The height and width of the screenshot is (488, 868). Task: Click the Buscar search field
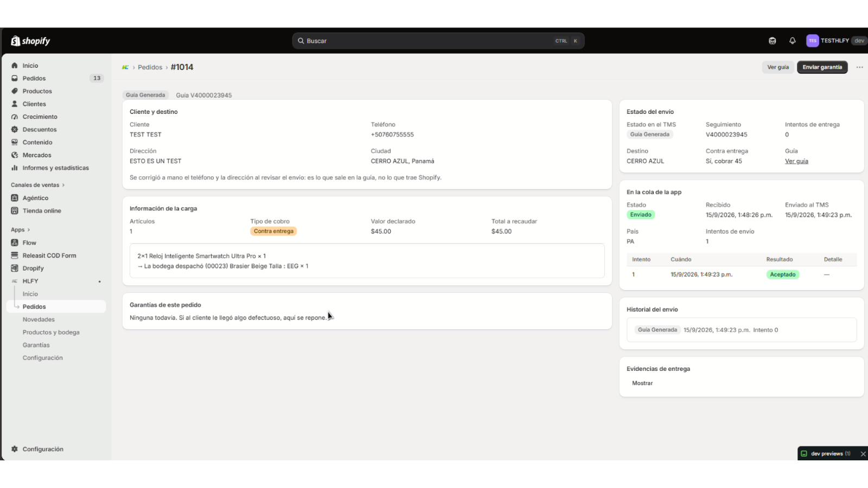tap(438, 41)
